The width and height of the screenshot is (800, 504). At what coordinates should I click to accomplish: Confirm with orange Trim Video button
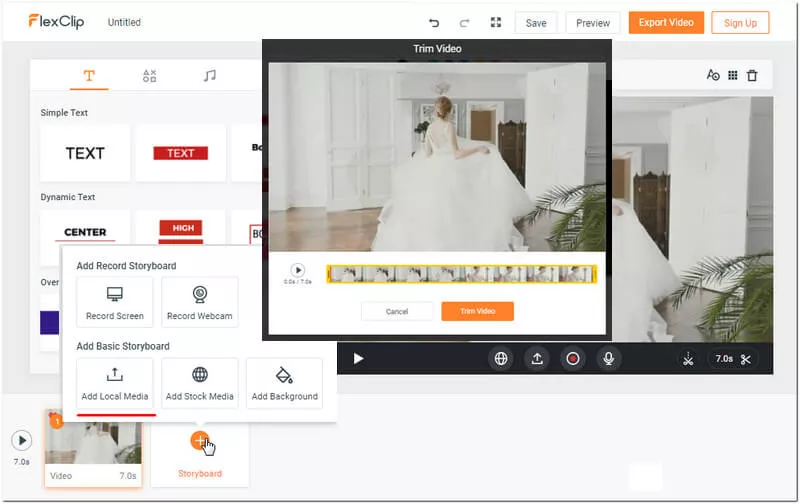(478, 311)
